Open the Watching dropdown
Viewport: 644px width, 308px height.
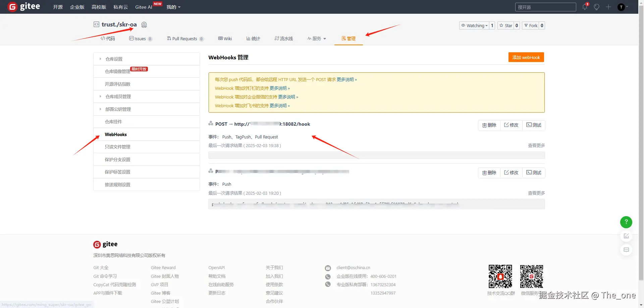pos(474,25)
